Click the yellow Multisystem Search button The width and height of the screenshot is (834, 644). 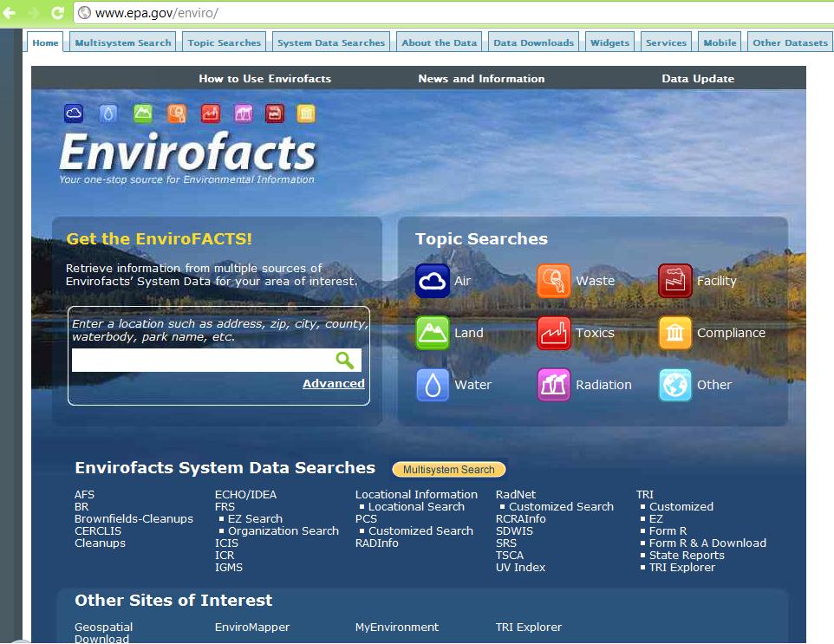click(x=448, y=470)
